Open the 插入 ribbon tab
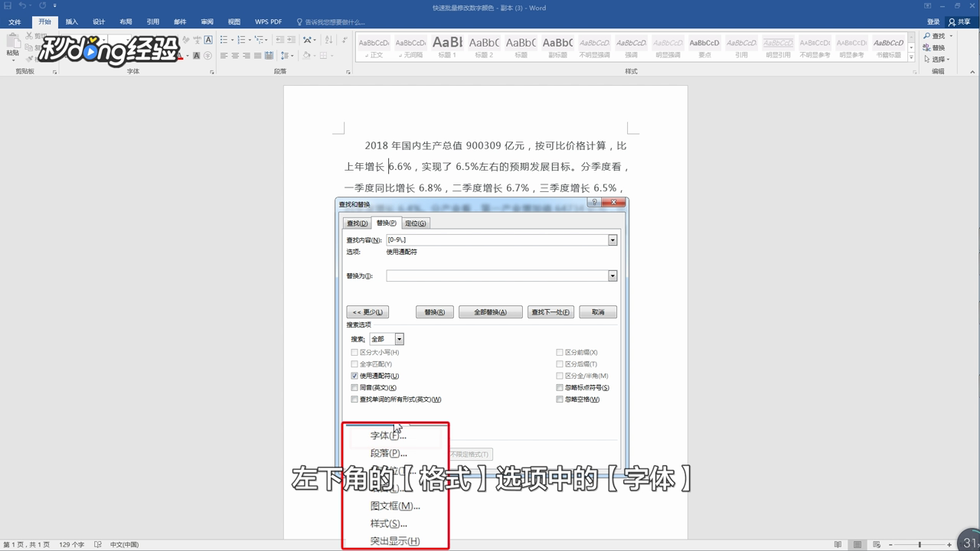 point(71,22)
